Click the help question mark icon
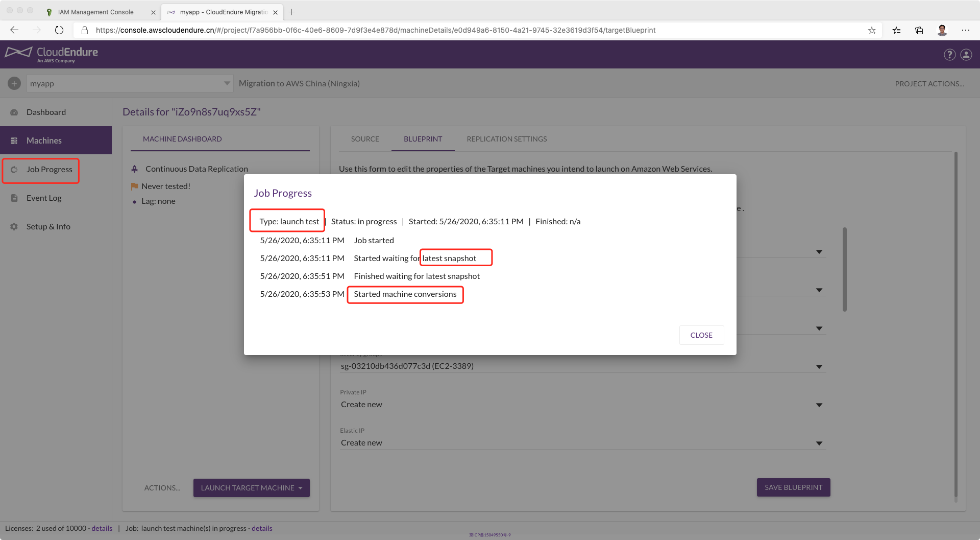 pyautogui.click(x=949, y=55)
